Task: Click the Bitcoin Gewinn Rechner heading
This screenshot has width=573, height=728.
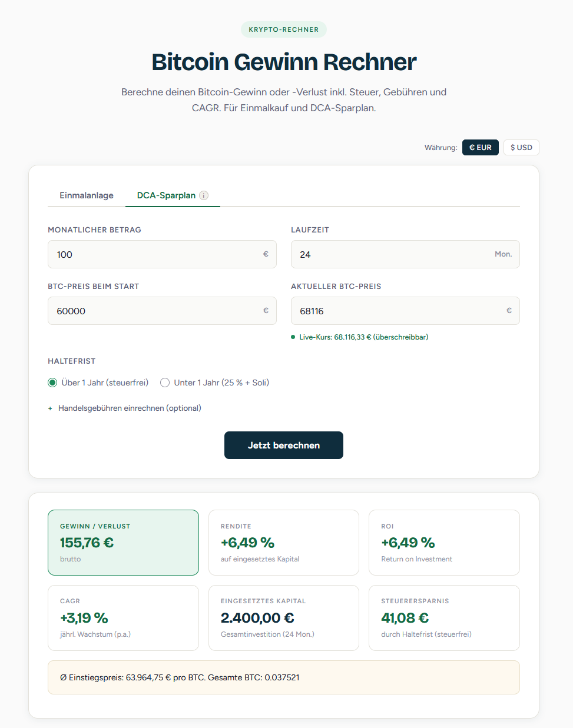Action: coord(284,62)
